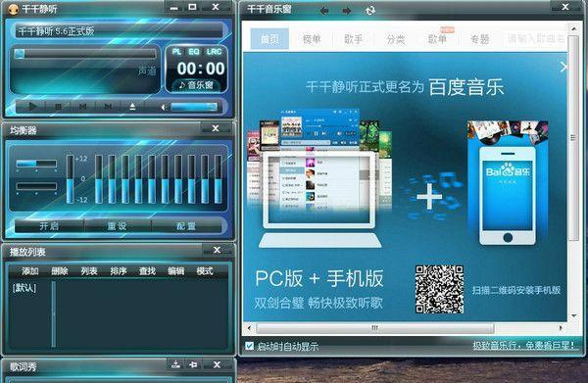Click the equalizer 开启 button
Viewport: 588px width, 383px height.
(49, 226)
